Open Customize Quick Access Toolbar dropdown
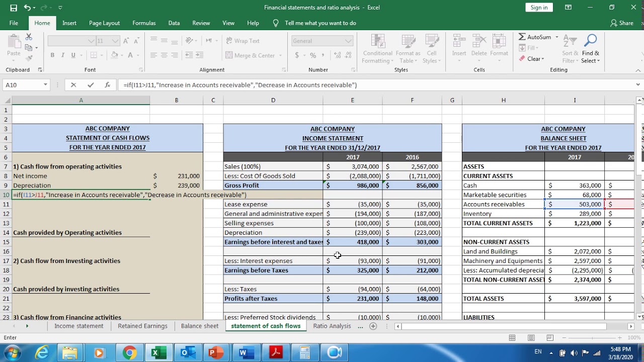The width and height of the screenshot is (644, 362). click(x=60, y=8)
